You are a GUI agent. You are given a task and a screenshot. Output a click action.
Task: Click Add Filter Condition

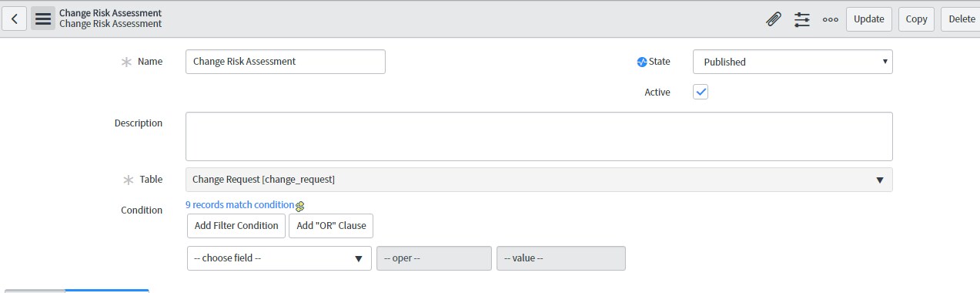(x=236, y=226)
